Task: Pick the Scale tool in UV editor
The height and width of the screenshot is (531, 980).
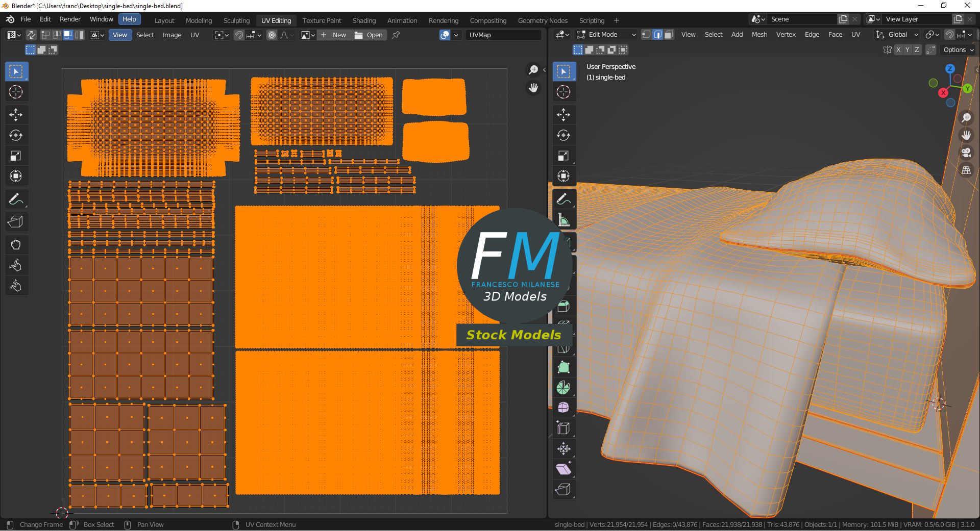Action: point(16,156)
